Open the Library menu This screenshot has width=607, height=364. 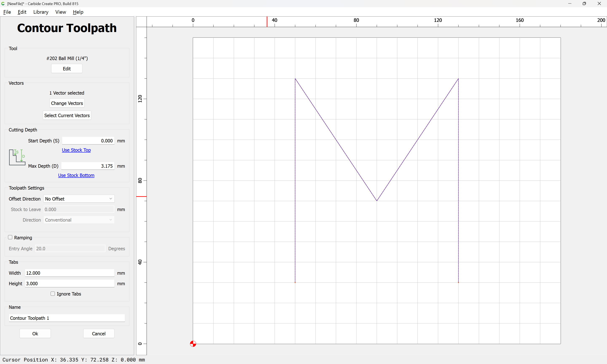coord(41,12)
